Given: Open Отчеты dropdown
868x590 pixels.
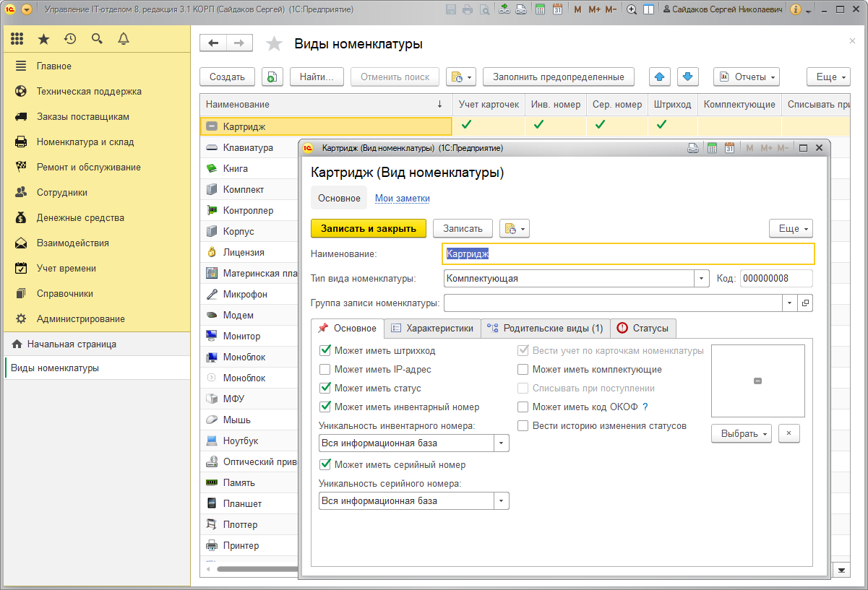Looking at the screenshot, I should [747, 77].
